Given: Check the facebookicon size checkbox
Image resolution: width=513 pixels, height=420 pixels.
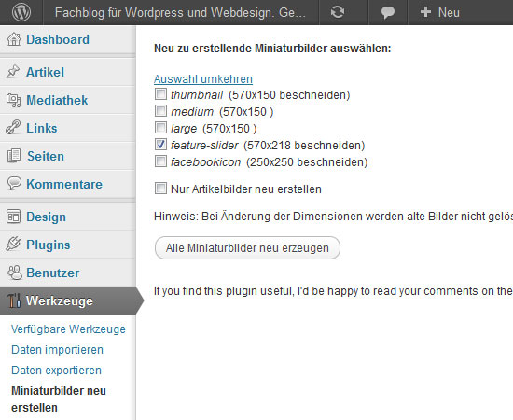Looking at the screenshot, I should coord(160,161).
